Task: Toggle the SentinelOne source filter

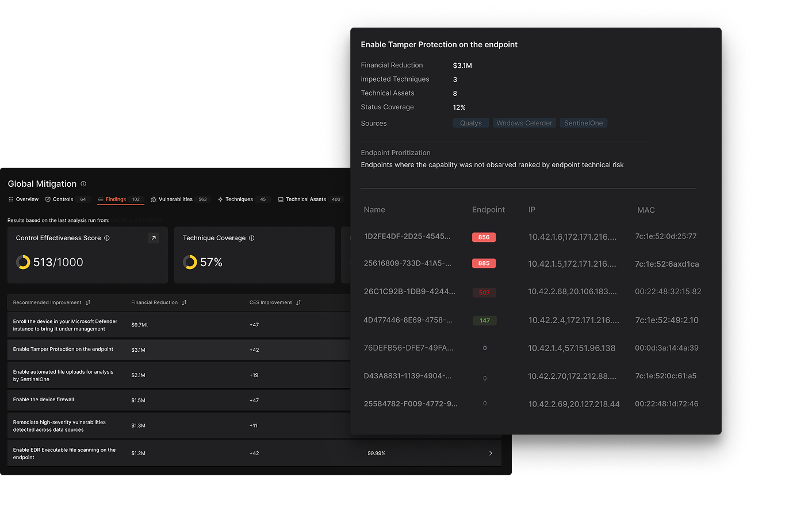Action: (583, 122)
